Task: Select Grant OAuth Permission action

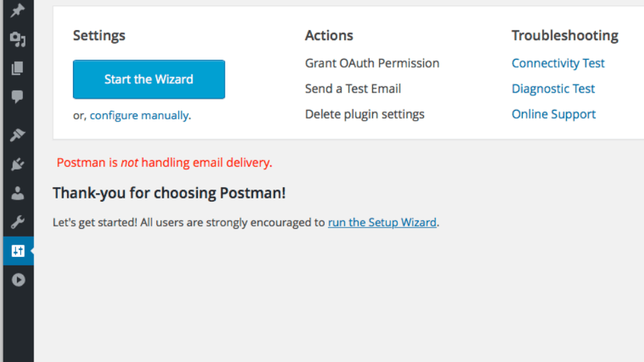Action: (372, 63)
